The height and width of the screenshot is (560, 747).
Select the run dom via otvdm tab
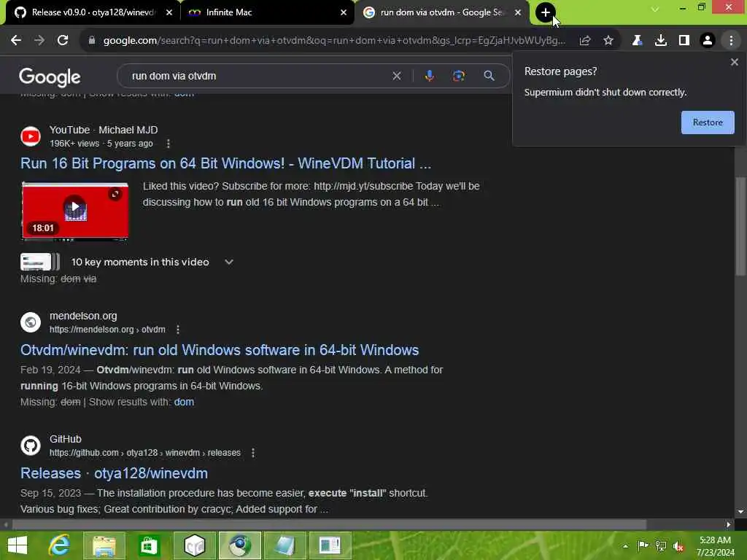[441, 12]
